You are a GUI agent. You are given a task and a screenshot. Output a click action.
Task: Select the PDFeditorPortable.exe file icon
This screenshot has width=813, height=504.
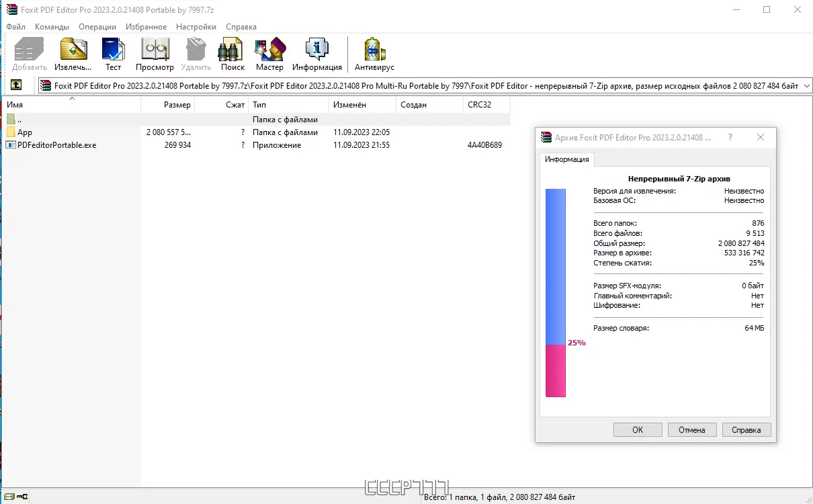(11, 145)
